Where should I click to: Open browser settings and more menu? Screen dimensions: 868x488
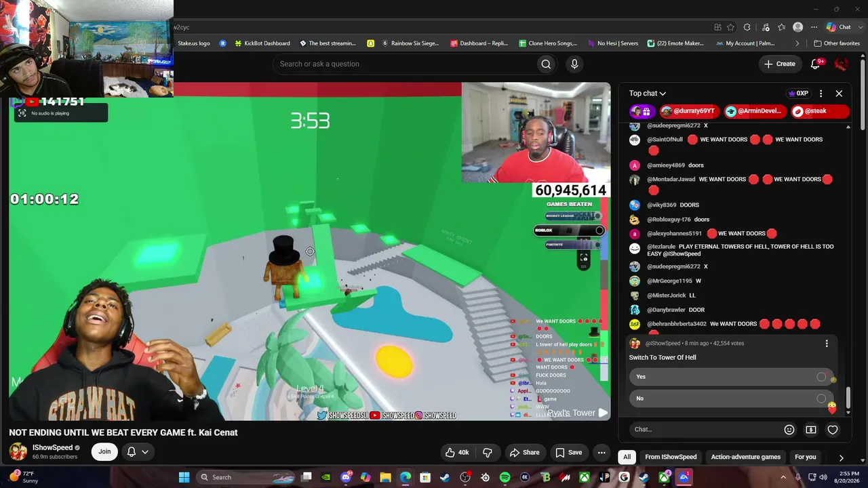click(x=814, y=27)
